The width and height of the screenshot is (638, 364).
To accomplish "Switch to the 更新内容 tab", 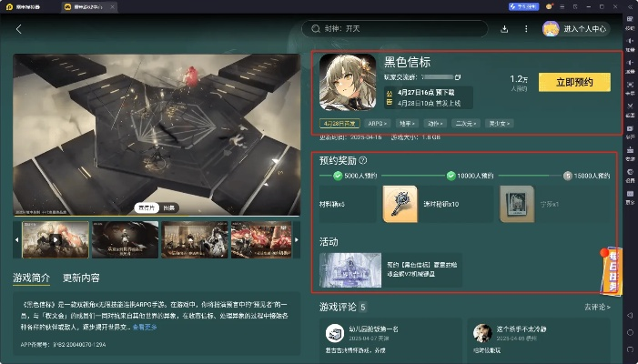I will point(81,278).
